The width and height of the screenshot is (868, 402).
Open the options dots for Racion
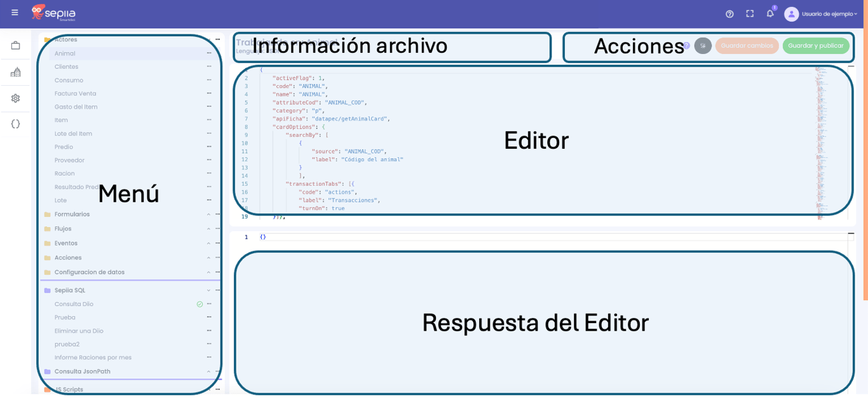click(x=209, y=174)
